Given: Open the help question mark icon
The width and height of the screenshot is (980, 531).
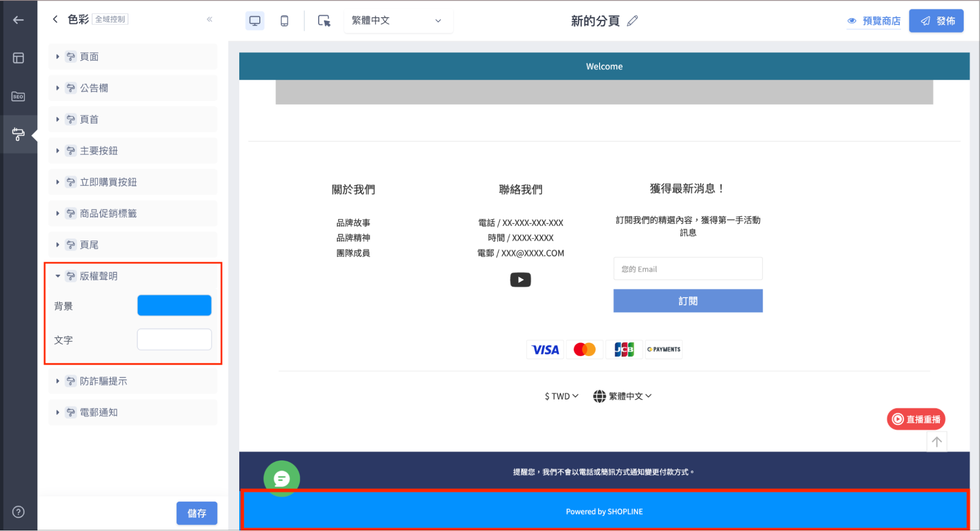Looking at the screenshot, I should click(18, 512).
